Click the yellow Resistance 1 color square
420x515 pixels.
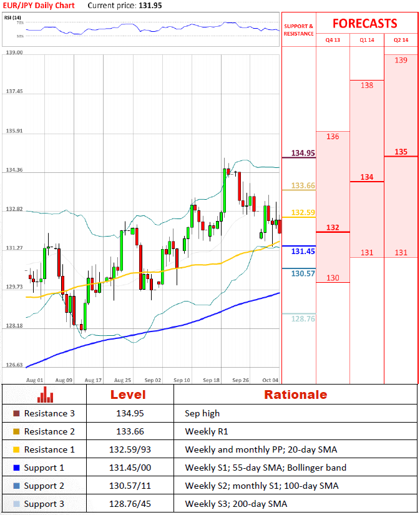click(x=16, y=449)
